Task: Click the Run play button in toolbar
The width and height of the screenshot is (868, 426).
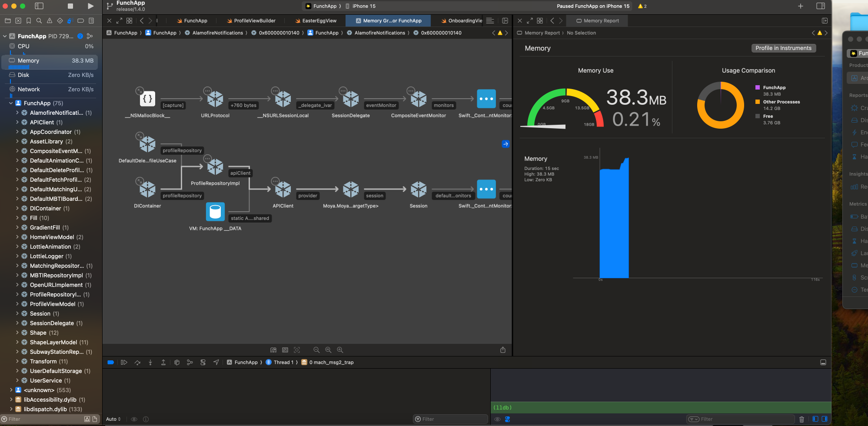Action: [x=90, y=6]
